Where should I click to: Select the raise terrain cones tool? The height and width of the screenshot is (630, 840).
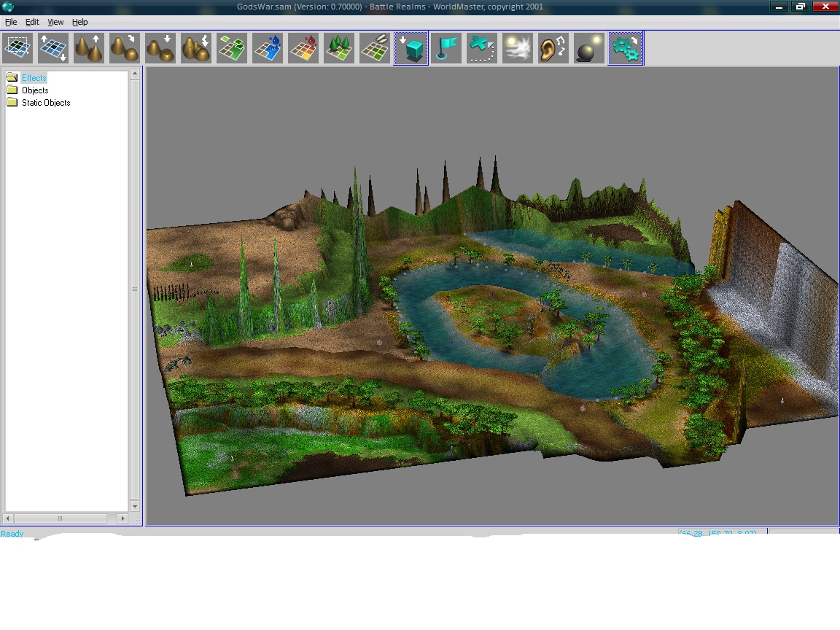point(89,48)
